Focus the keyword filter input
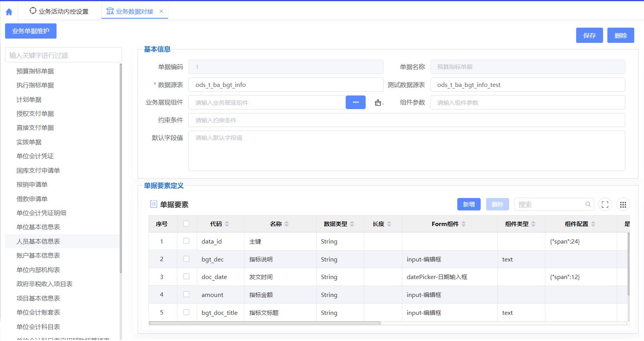This screenshot has height=341, width=644. 64,55
